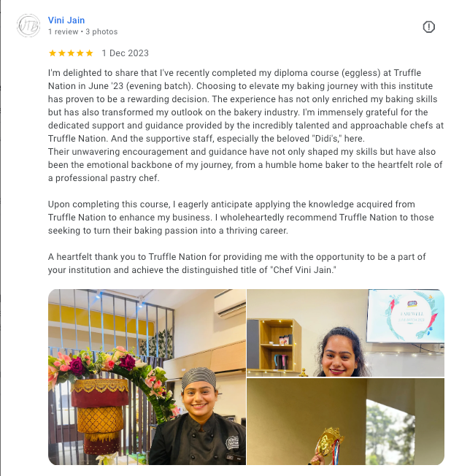Open the golden trophy photo
Screen dimensions: 451x476
(345, 422)
